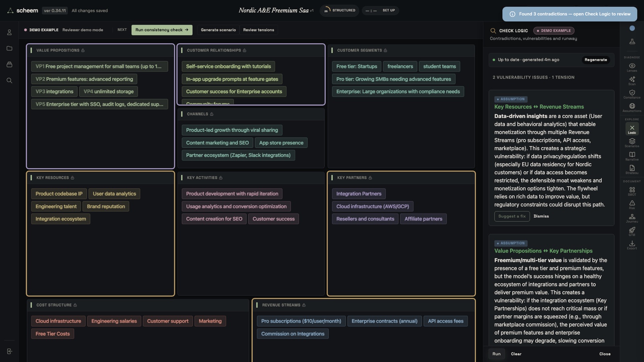Image resolution: width=644 pixels, height=362 pixels.
Task: Open the Scenarios layers tool
Action: coord(632,142)
